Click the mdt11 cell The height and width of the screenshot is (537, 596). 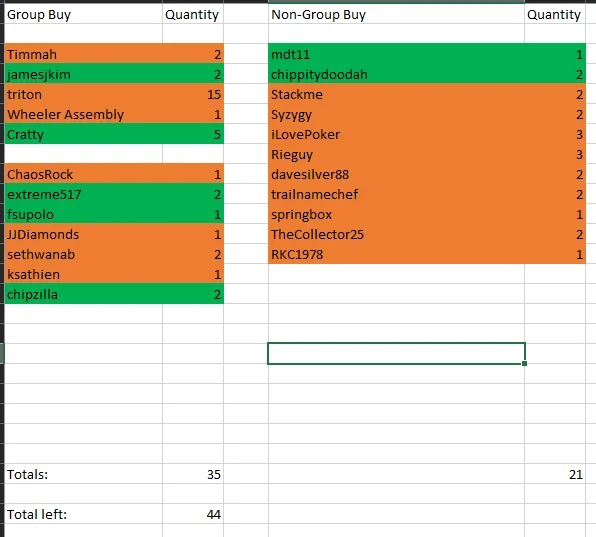coord(396,54)
